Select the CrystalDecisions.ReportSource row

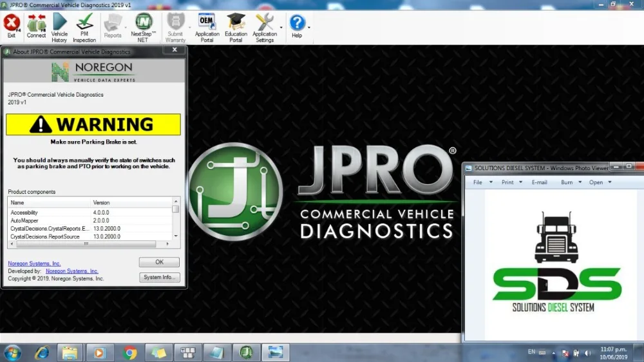[90, 236]
